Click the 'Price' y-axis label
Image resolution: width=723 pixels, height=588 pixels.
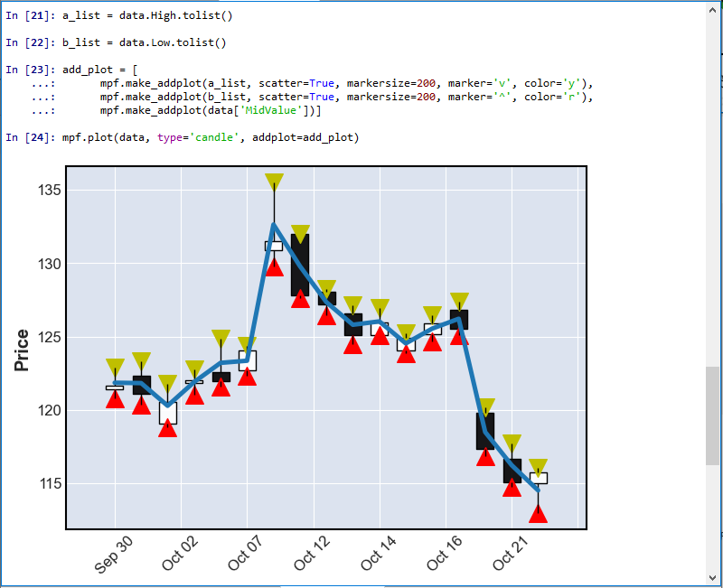pyautogui.click(x=21, y=350)
